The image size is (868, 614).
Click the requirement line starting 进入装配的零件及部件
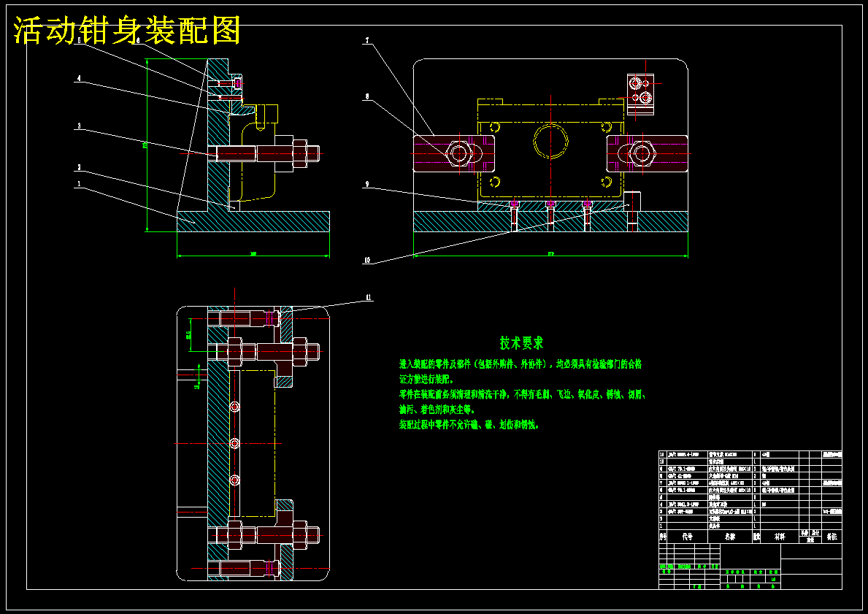521,364
